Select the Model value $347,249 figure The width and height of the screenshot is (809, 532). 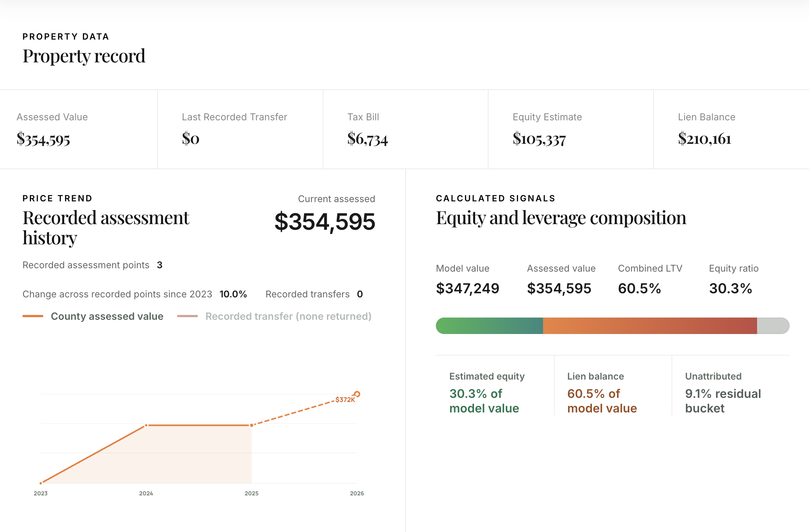pos(468,288)
